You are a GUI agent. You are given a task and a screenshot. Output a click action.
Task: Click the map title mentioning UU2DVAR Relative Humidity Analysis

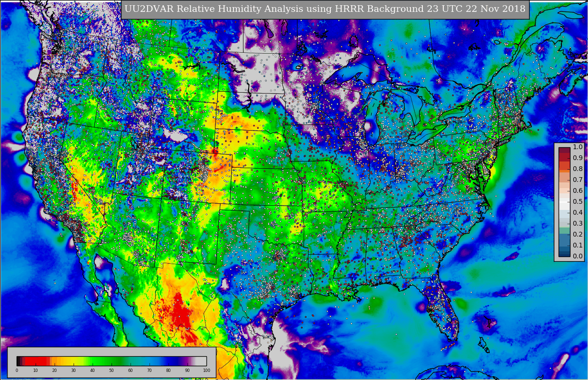pyautogui.click(x=325, y=9)
